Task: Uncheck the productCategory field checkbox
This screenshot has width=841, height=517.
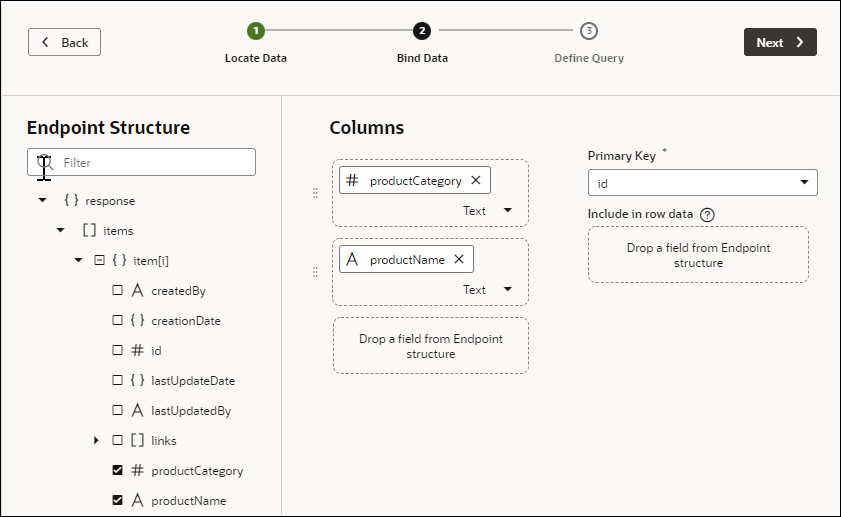Action: [x=117, y=471]
